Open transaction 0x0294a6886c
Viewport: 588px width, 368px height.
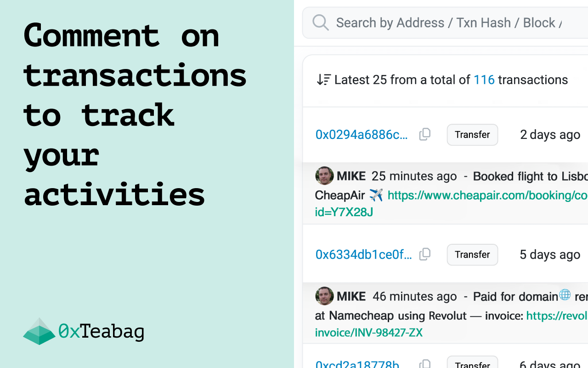pyautogui.click(x=362, y=135)
